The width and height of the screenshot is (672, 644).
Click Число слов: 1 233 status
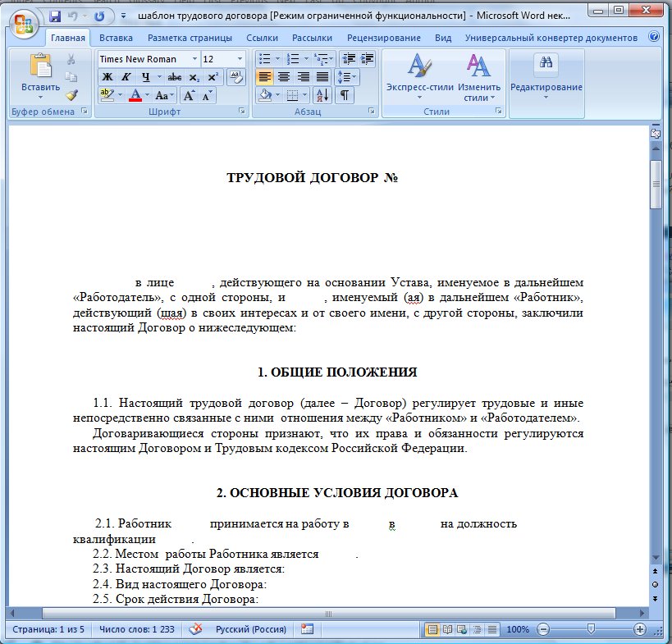coord(137,629)
